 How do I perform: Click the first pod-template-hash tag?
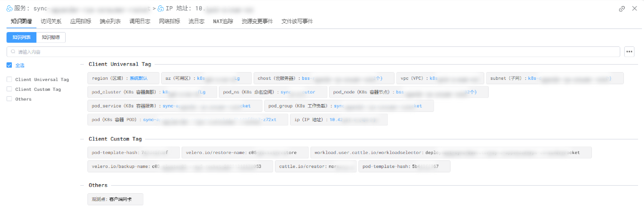pos(134,153)
